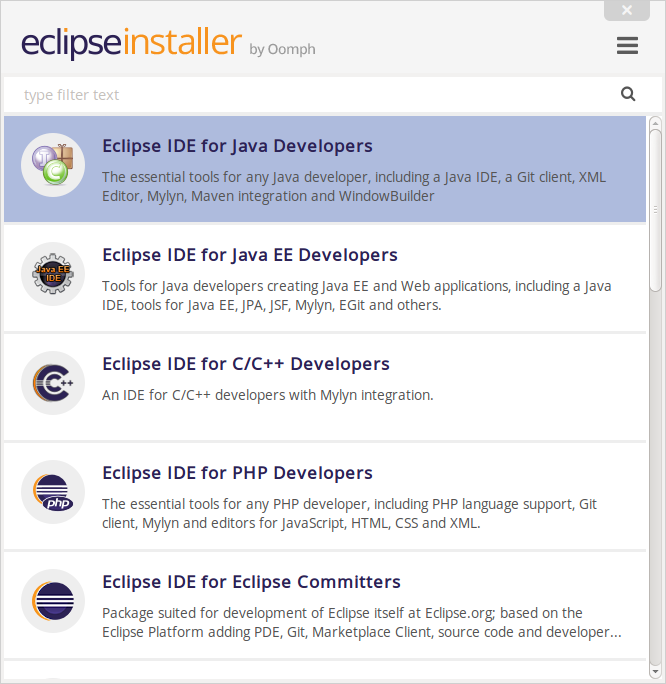Select the PHP package icon

[x=53, y=492]
